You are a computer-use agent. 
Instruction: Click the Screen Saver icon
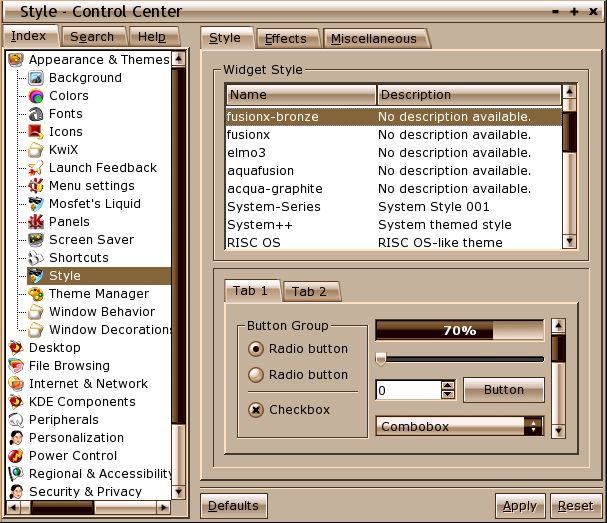click(x=36, y=240)
